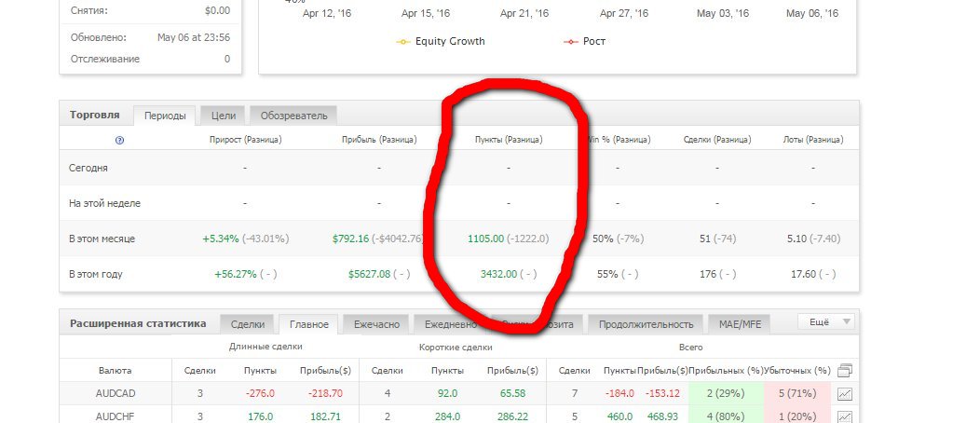This screenshot has height=423, width=980.
Task: Click the Отслеживание label
Action: coord(105,59)
